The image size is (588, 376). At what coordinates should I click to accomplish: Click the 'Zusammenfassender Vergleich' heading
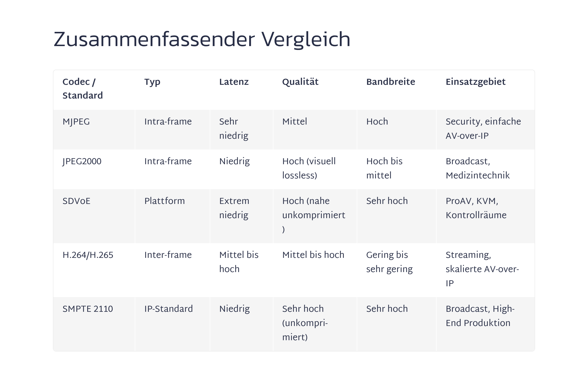click(x=202, y=40)
